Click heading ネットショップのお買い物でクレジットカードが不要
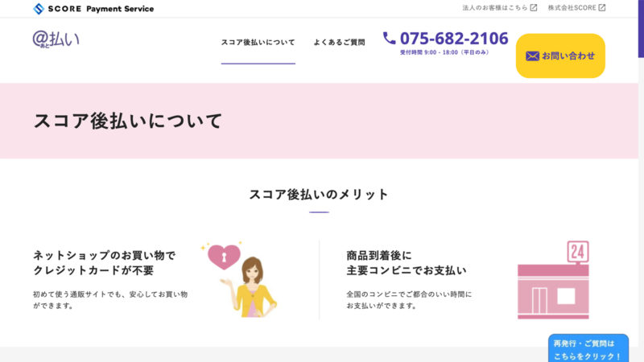The image size is (644, 362). coord(105,263)
